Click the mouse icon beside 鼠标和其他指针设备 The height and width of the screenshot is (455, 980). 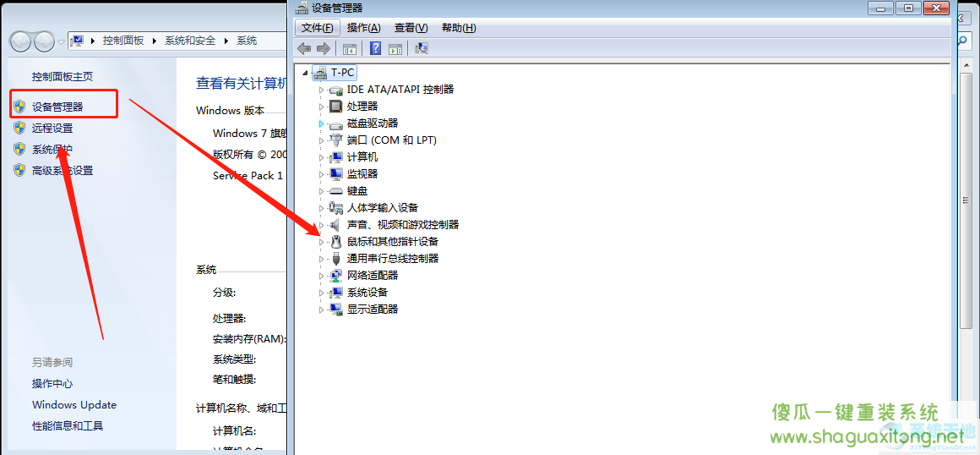click(x=336, y=242)
